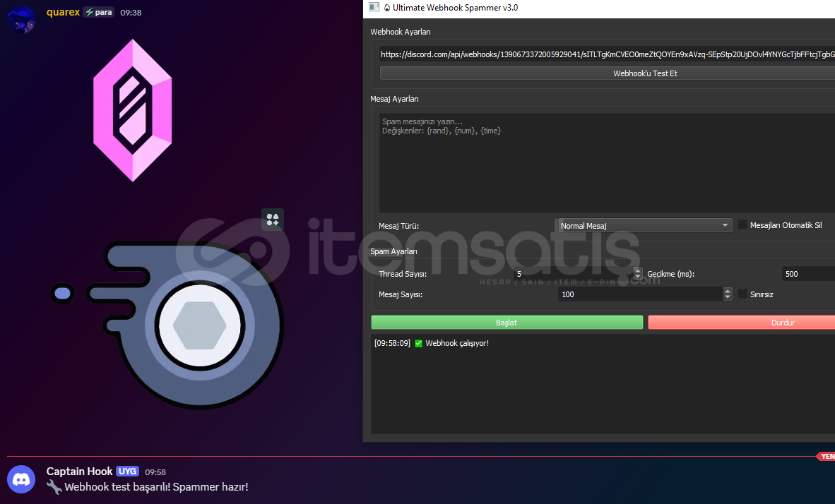Focus the webhook URL field
This screenshot has height=504, width=835.
[607, 54]
